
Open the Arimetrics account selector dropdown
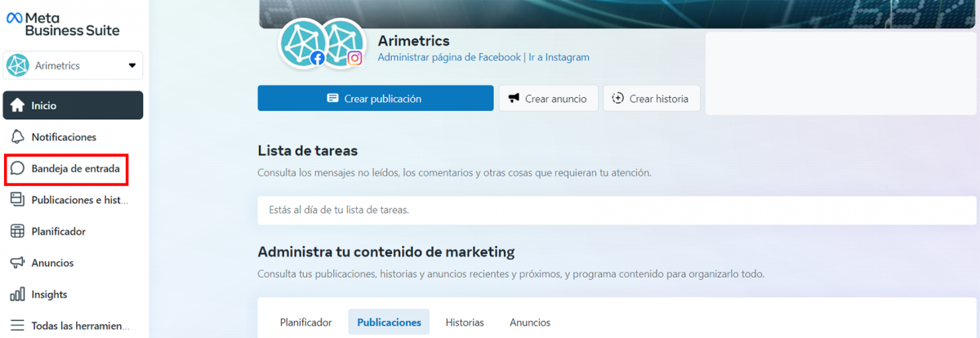73,65
